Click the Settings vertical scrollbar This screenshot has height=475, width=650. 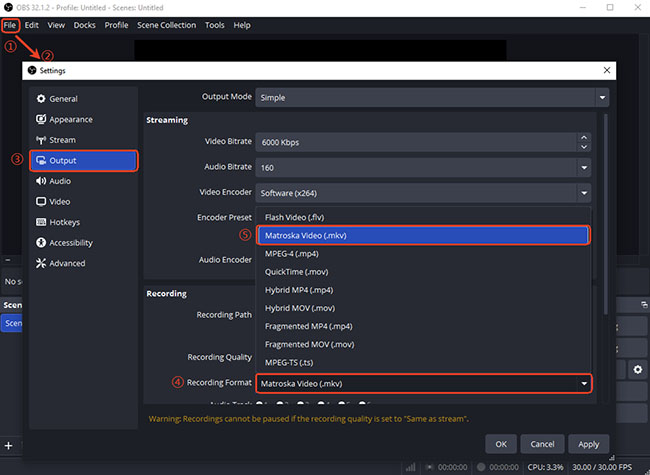pos(606,214)
